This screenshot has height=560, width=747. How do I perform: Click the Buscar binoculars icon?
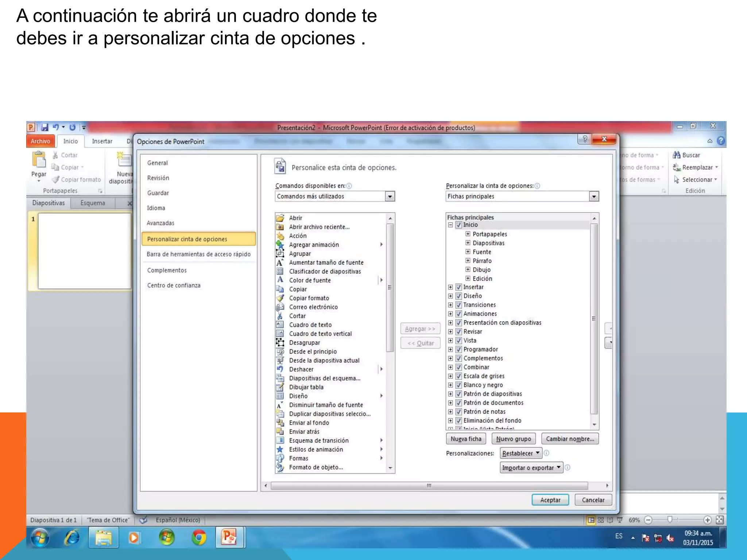click(677, 155)
